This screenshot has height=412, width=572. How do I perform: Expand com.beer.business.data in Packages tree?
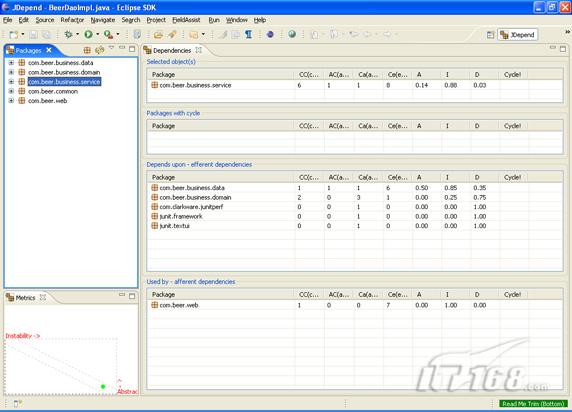(11, 63)
